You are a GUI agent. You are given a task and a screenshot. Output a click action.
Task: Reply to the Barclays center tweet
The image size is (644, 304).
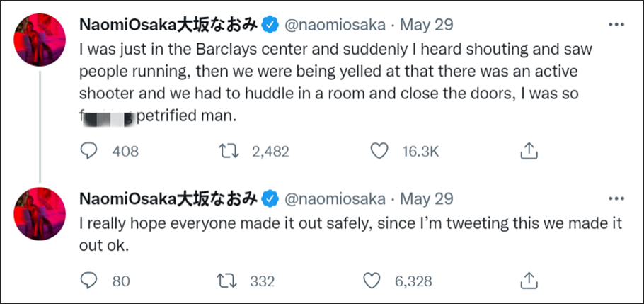click(x=88, y=150)
